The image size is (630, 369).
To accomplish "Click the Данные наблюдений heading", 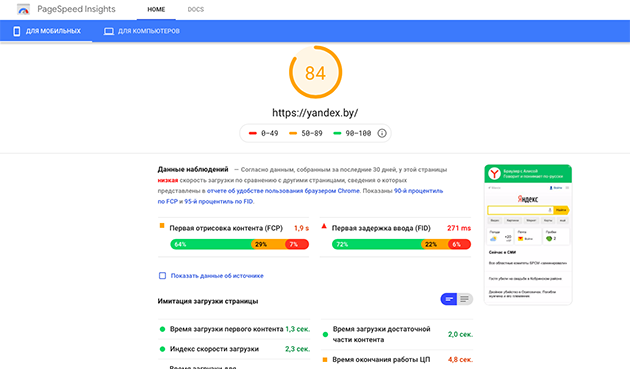I will 193,169.
